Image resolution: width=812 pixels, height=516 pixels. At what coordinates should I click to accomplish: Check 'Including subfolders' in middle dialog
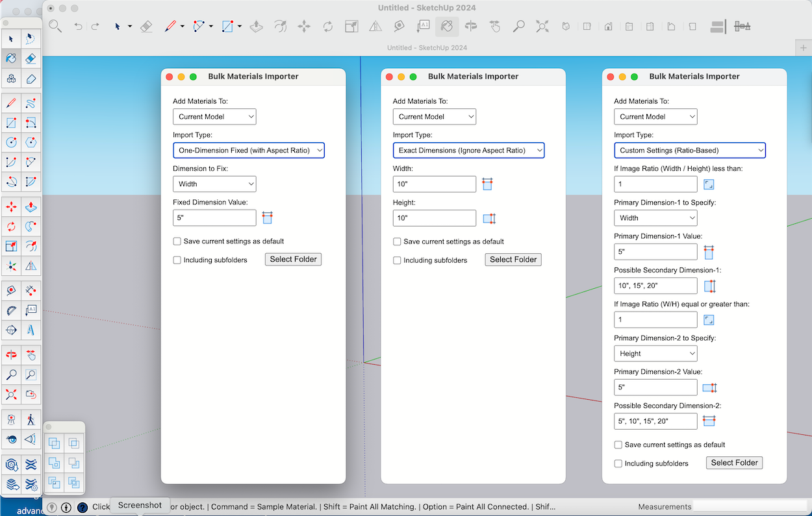tap(397, 260)
